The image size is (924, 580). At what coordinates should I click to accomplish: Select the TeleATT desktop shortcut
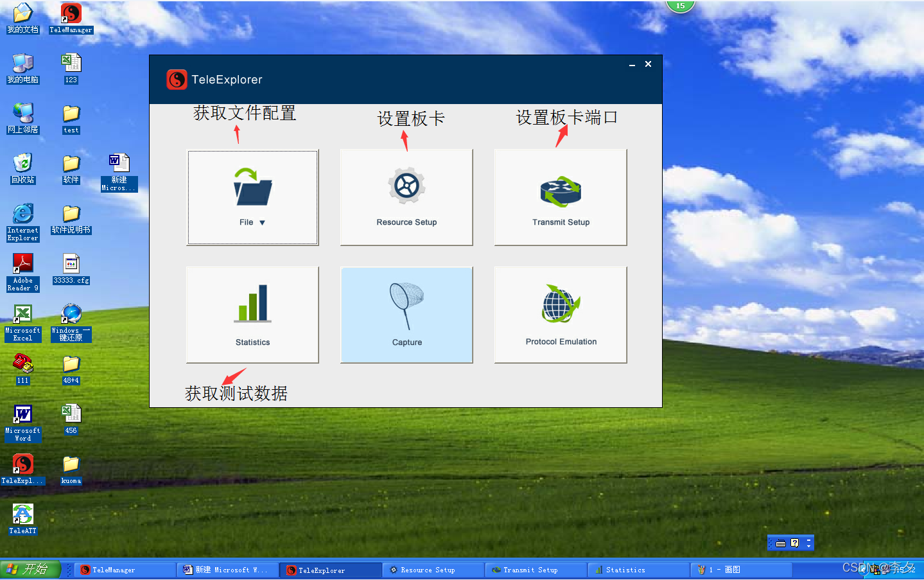pyautogui.click(x=22, y=519)
